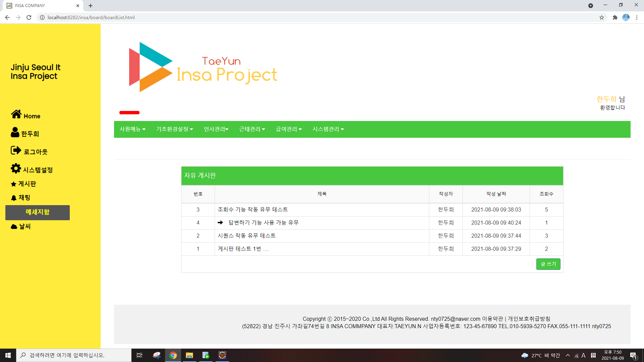Expand the 인사관리 dropdown
644x362 pixels.
click(216, 129)
